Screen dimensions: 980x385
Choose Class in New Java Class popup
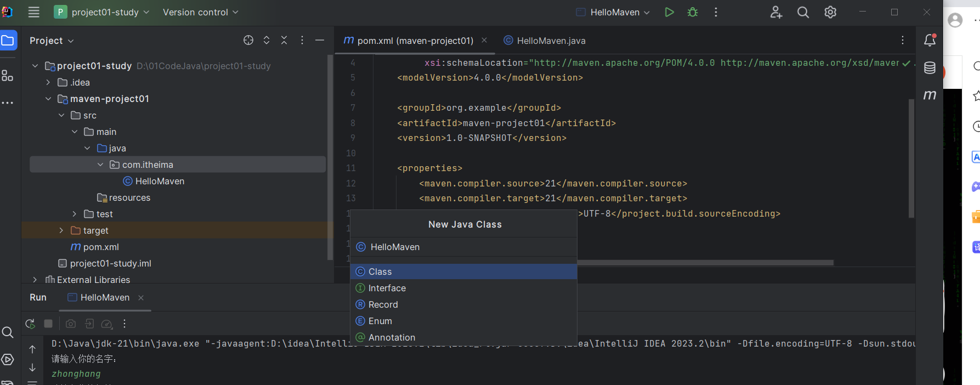(464, 271)
